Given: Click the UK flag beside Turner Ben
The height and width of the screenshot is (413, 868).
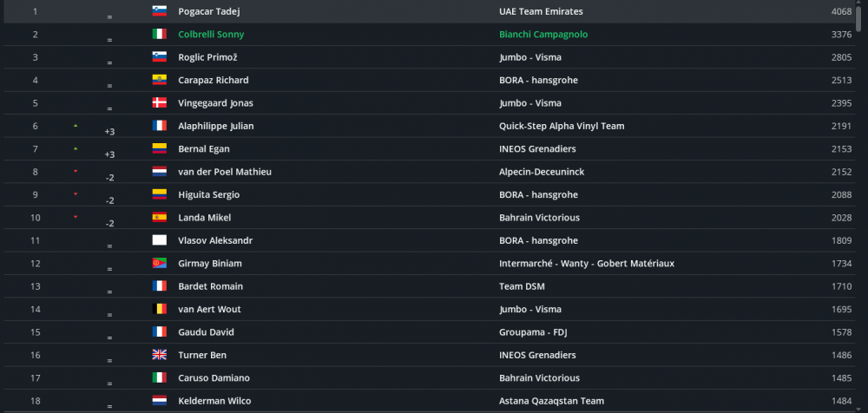Looking at the screenshot, I should 160,355.
